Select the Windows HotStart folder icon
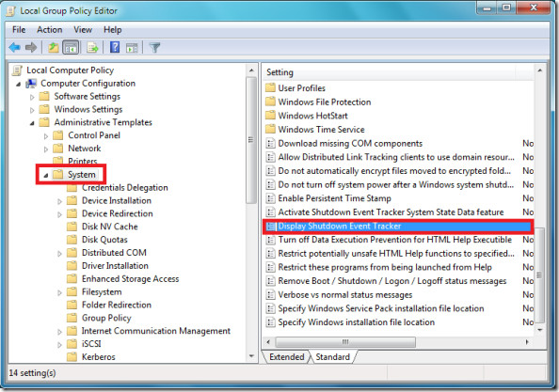The width and height of the screenshot is (559, 392). tap(271, 116)
